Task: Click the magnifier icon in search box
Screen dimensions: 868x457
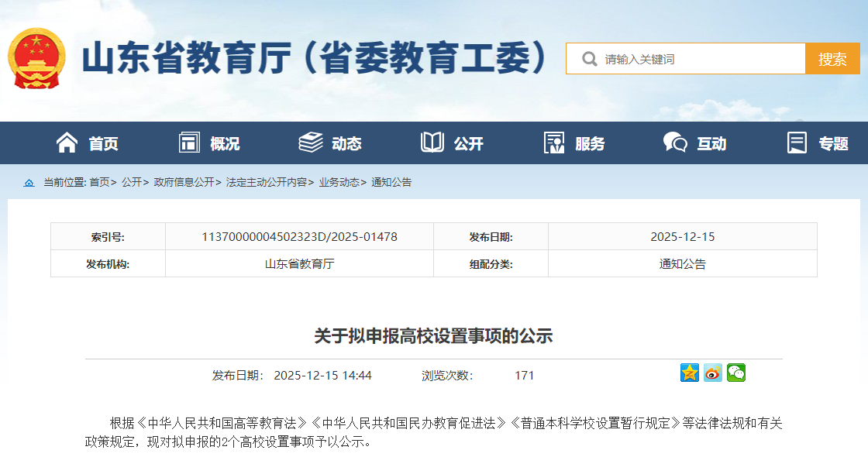Action: point(589,59)
